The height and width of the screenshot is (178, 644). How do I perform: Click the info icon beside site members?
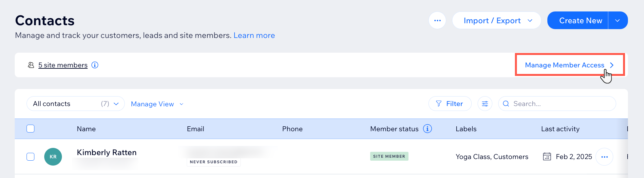tap(95, 65)
